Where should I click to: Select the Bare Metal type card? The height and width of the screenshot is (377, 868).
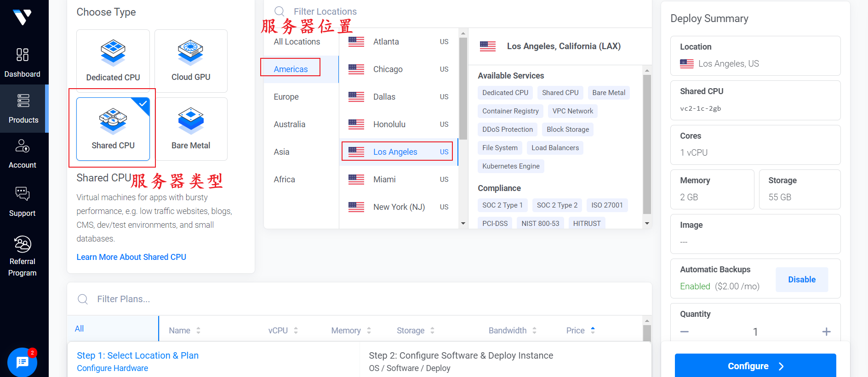[x=191, y=129]
